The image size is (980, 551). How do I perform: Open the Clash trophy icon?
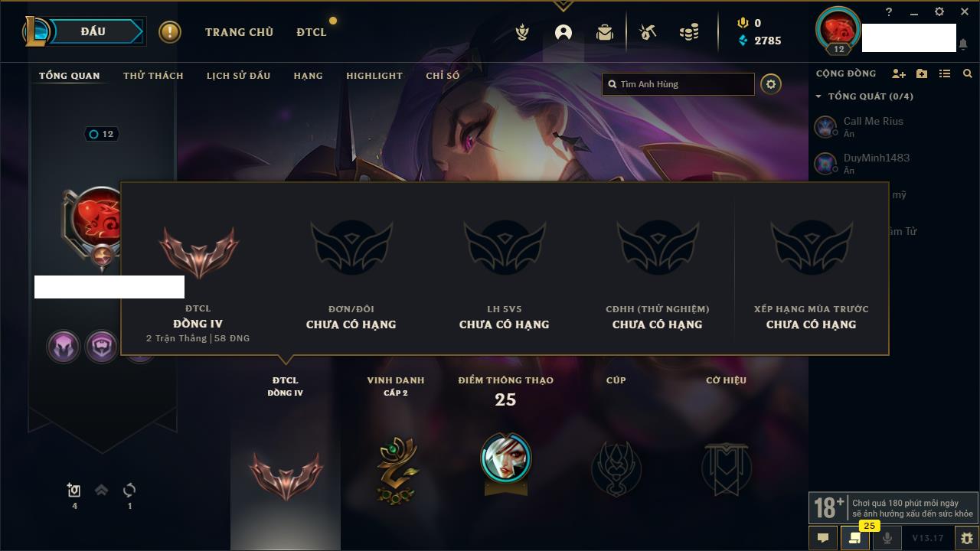pyautogui.click(x=522, y=32)
